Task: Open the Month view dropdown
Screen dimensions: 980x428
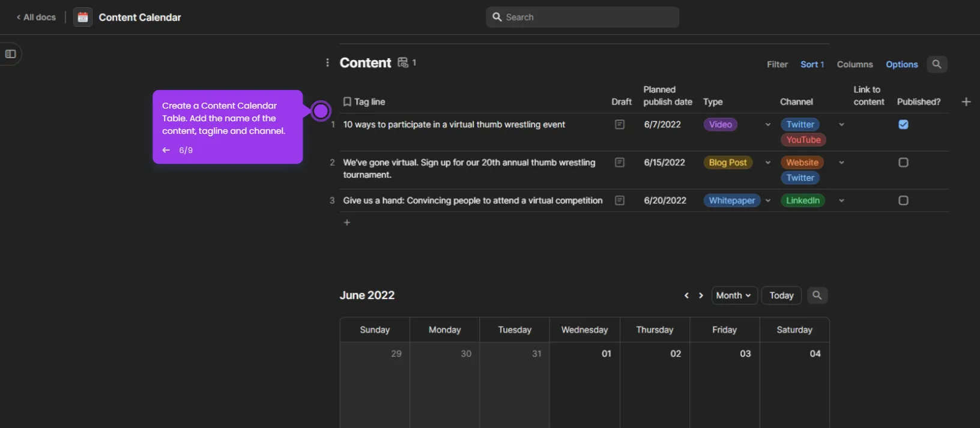Action: 734,295
